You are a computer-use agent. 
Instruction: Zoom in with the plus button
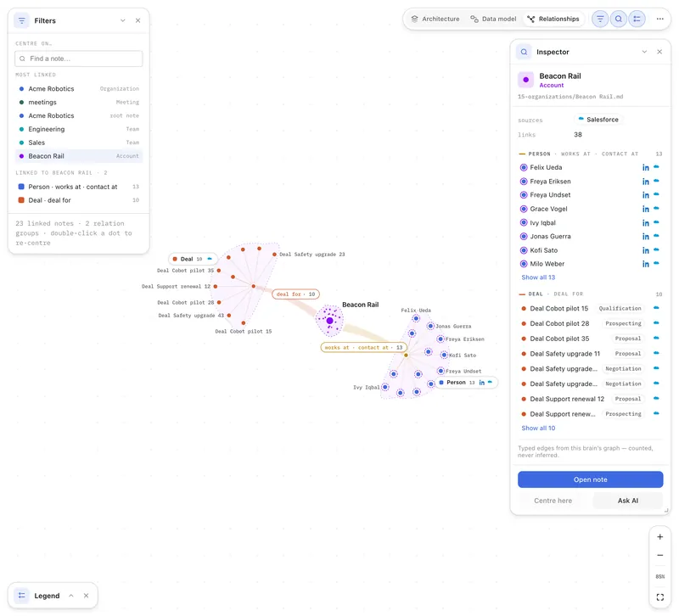660,537
